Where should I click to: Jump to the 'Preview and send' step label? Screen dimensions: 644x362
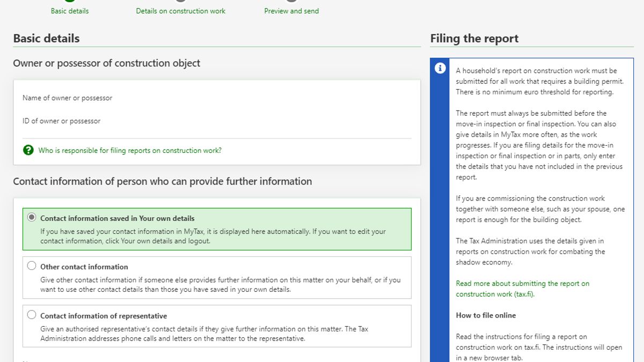[x=291, y=11]
